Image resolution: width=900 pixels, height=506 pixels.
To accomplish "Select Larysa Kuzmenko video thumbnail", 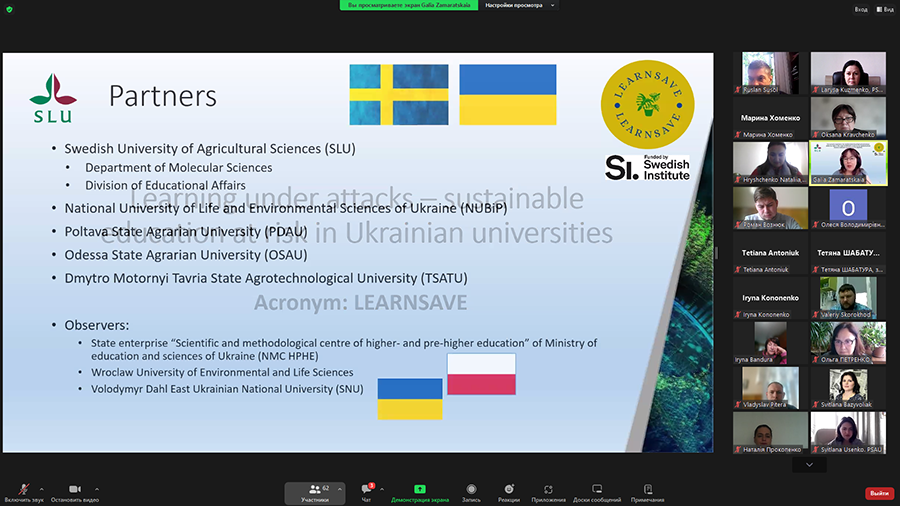I will pyautogui.click(x=848, y=73).
